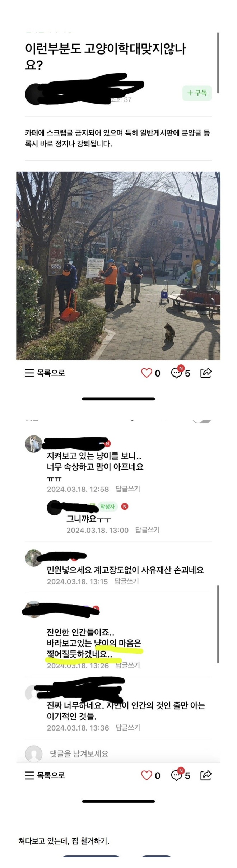This screenshot has width=237, height=868.
Task: Share the post with the upper share icon
Action: coord(206,373)
